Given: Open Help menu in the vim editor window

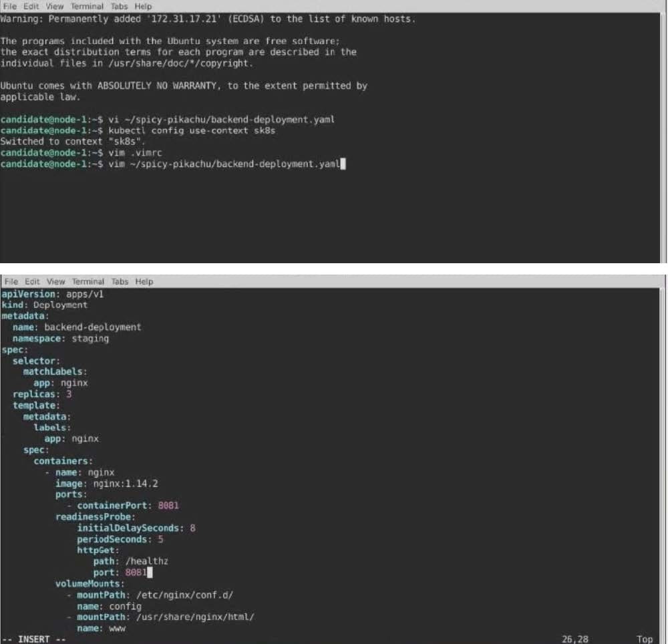Looking at the screenshot, I should coord(144,281).
